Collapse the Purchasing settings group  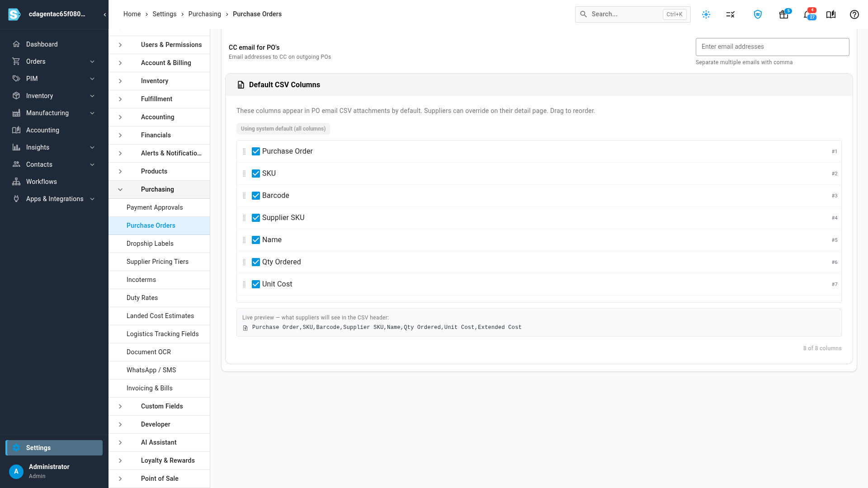pyautogui.click(x=120, y=189)
